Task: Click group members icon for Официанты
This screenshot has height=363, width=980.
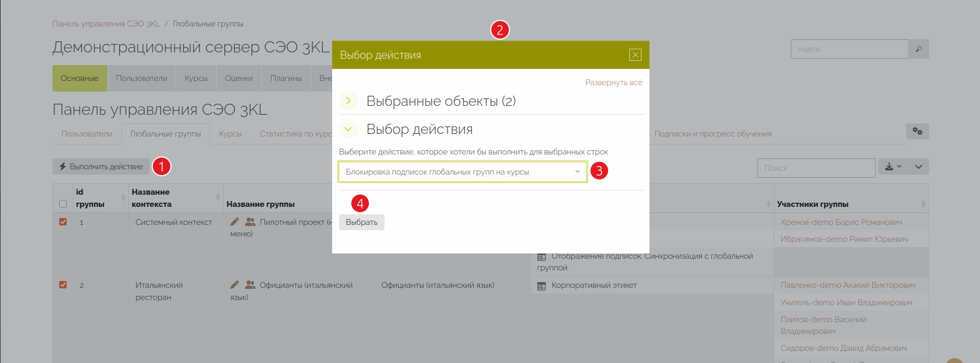Action: (250, 285)
